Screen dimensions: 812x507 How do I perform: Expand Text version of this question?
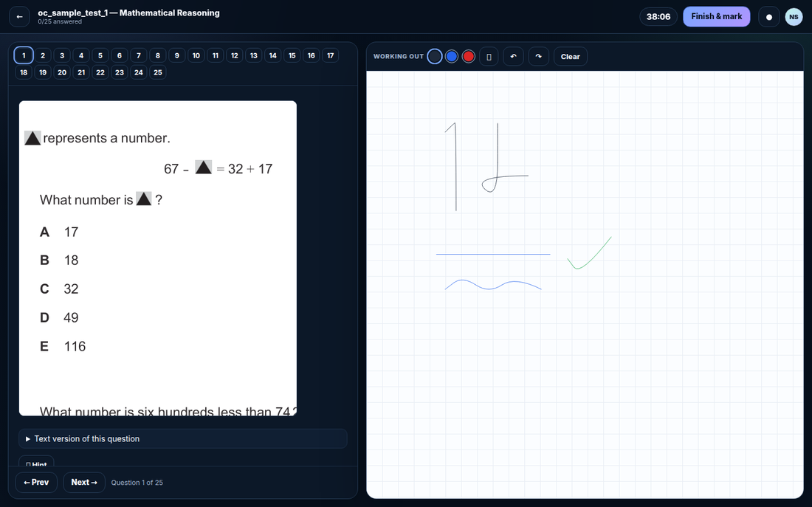tap(183, 438)
